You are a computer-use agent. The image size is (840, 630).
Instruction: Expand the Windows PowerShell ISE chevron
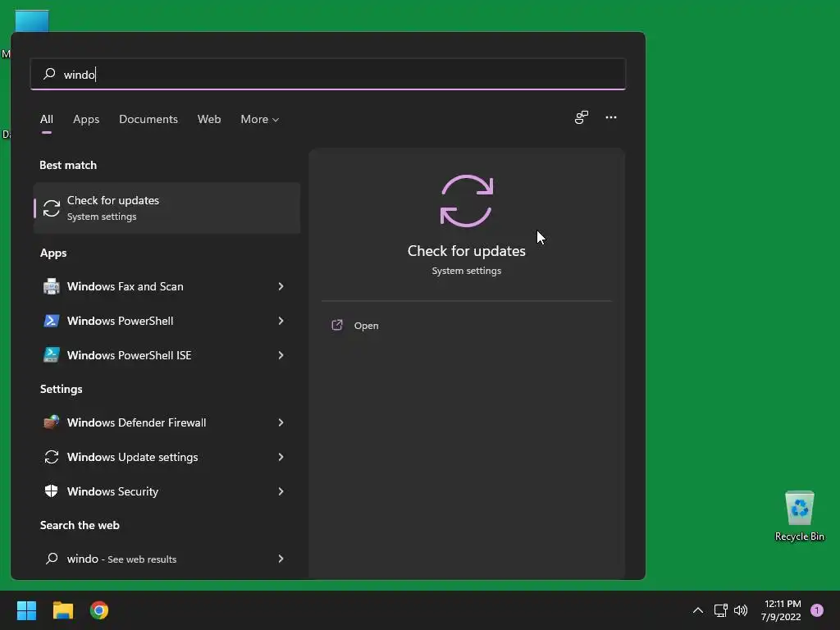pos(281,355)
